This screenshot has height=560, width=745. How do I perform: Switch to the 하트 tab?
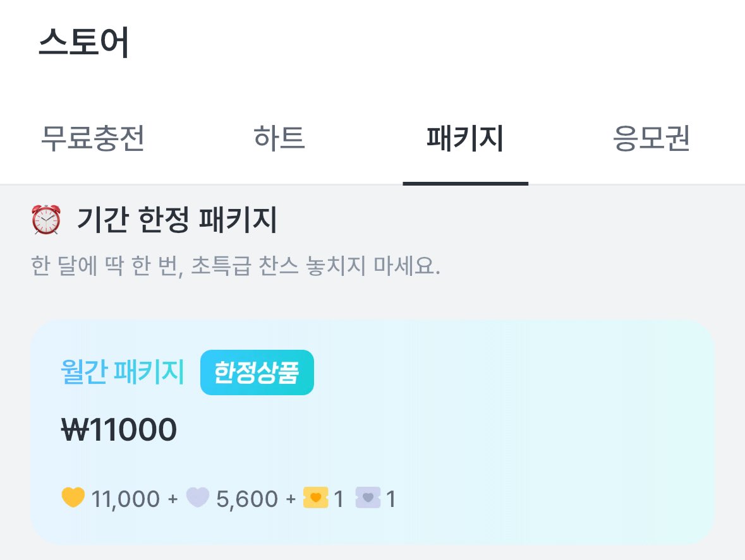click(279, 139)
